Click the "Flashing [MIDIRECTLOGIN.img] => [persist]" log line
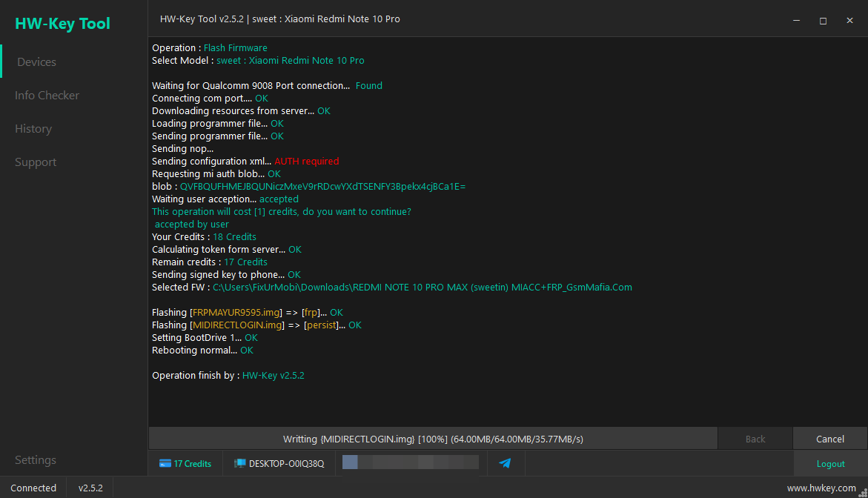 pyautogui.click(x=256, y=325)
